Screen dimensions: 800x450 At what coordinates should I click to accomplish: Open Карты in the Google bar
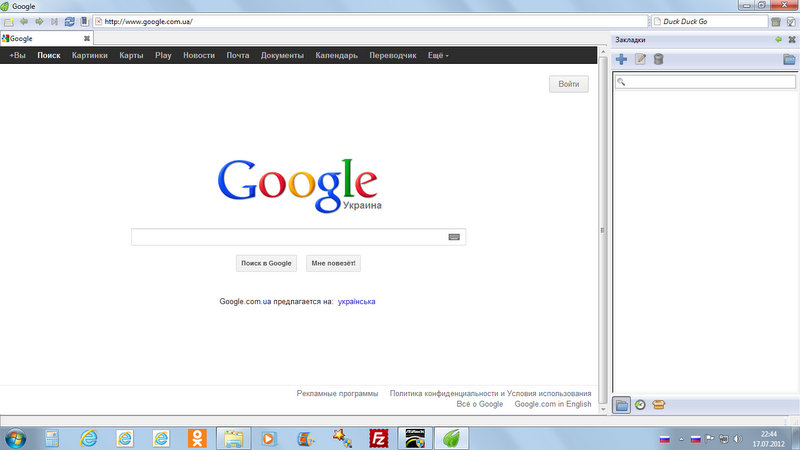pos(131,55)
